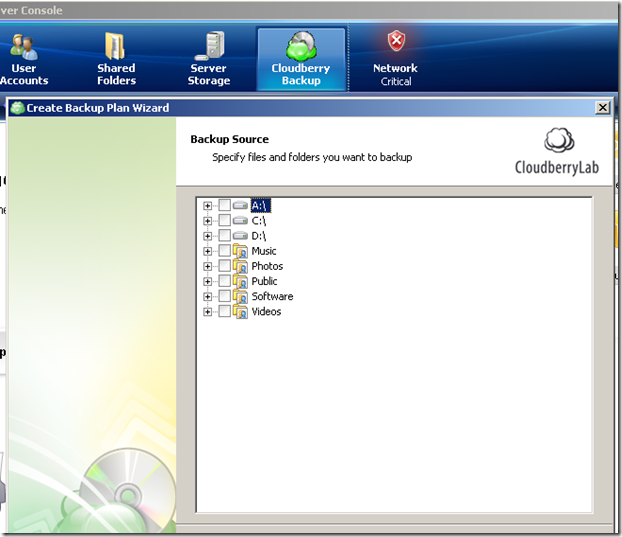Image resolution: width=622 pixels, height=537 pixels.
Task: Click the Software shared folder icon
Action: click(240, 296)
